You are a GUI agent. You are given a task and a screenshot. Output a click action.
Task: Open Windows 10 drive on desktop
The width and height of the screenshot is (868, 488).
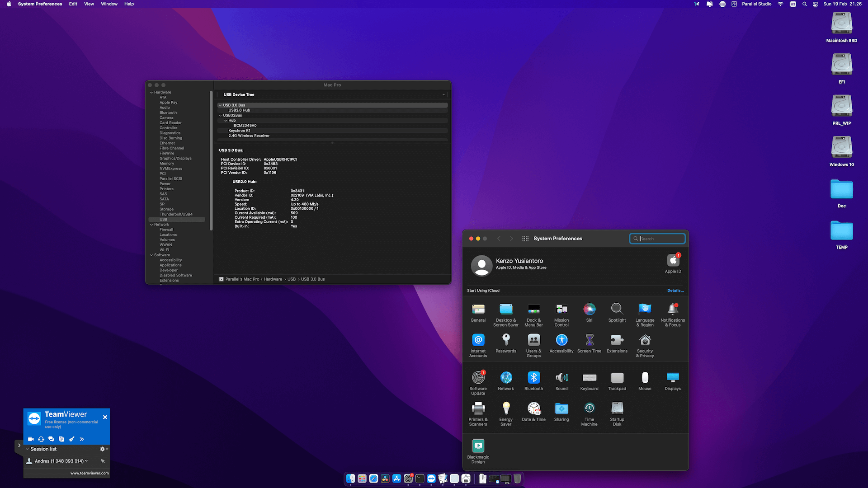[841, 151]
